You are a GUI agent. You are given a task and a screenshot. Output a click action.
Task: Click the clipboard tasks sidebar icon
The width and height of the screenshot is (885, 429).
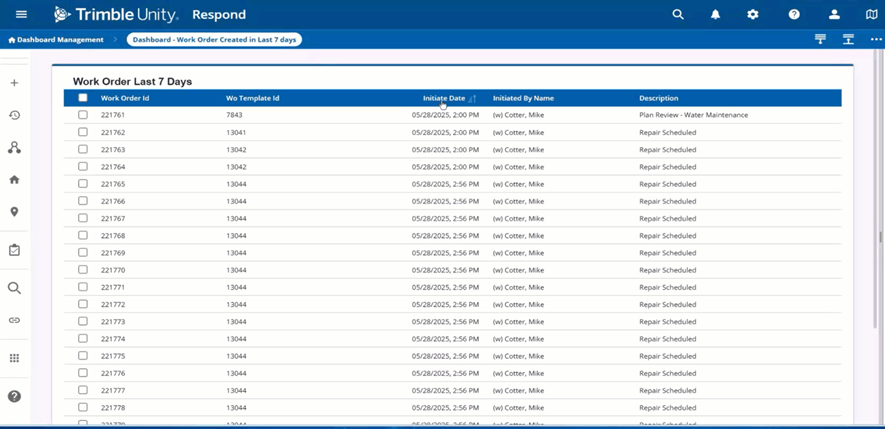(15, 250)
